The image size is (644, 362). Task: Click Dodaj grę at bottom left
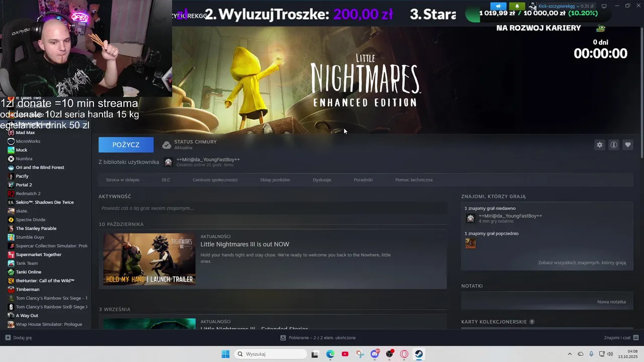pos(19,338)
